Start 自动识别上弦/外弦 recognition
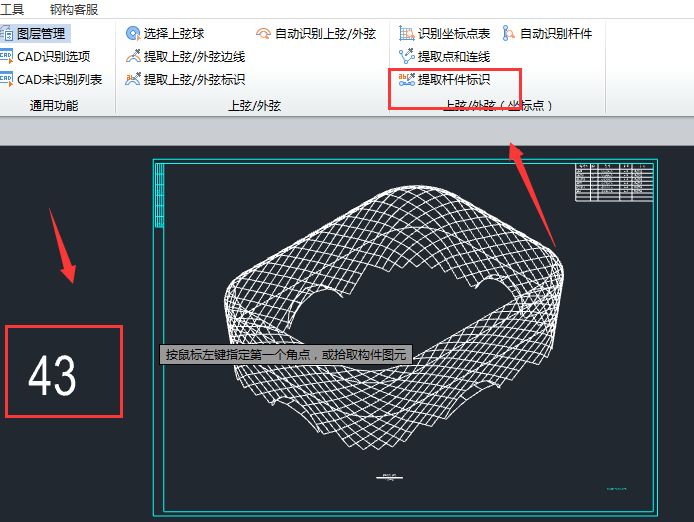Image resolution: width=694 pixels, height=522 pixels. click(325, 33)
